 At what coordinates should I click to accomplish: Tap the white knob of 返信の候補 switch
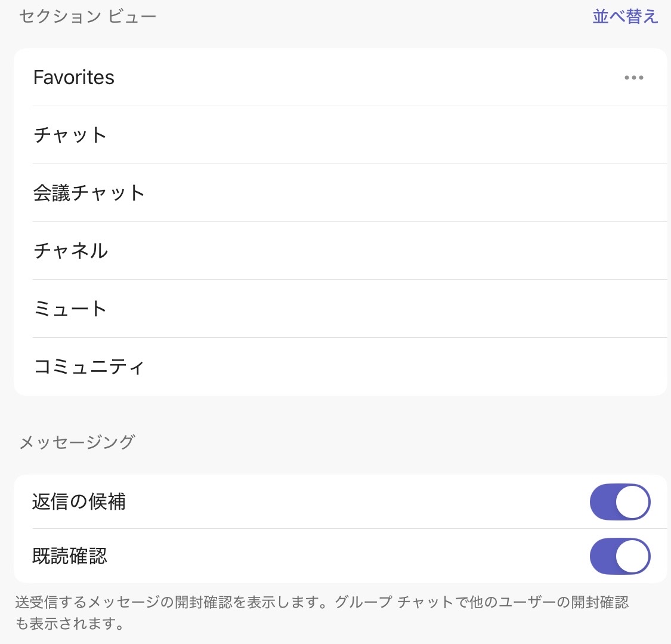coord(632,502)
